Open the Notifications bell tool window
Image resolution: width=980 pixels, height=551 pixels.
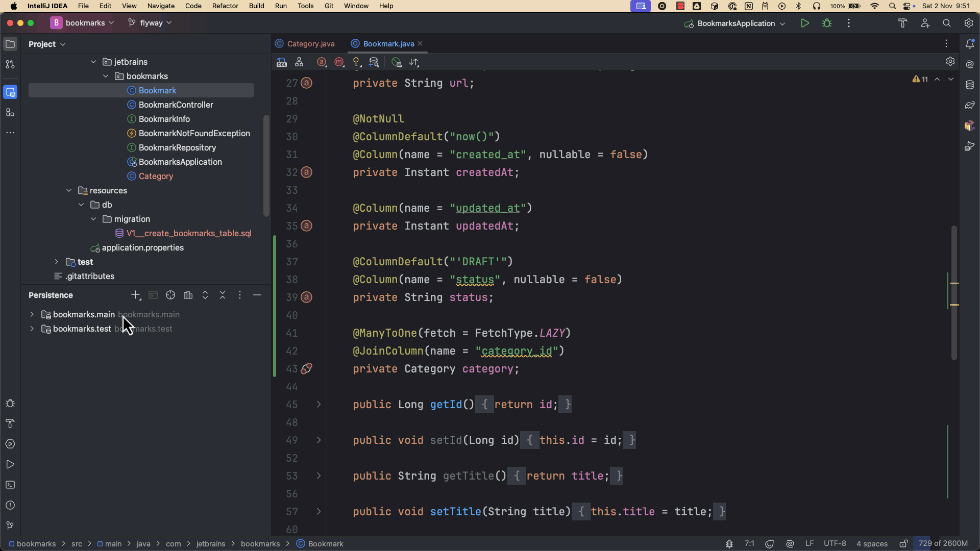(x=970, y=44)
